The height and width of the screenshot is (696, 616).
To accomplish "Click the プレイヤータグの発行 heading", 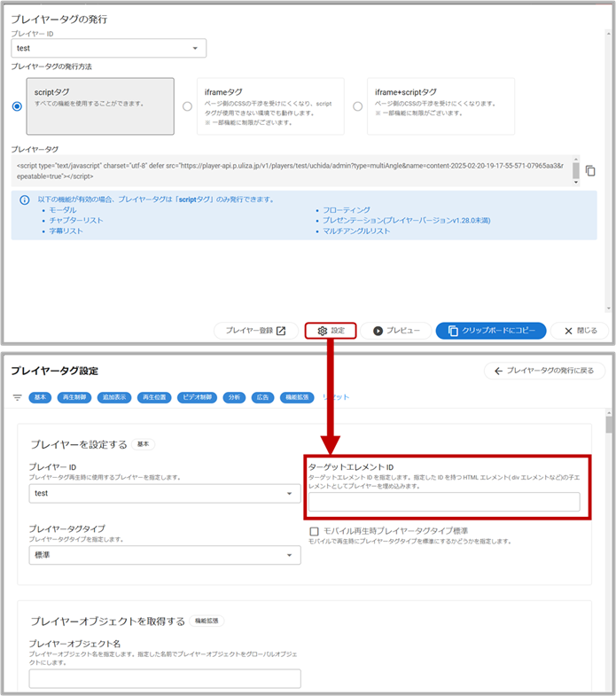I will 59,20.
